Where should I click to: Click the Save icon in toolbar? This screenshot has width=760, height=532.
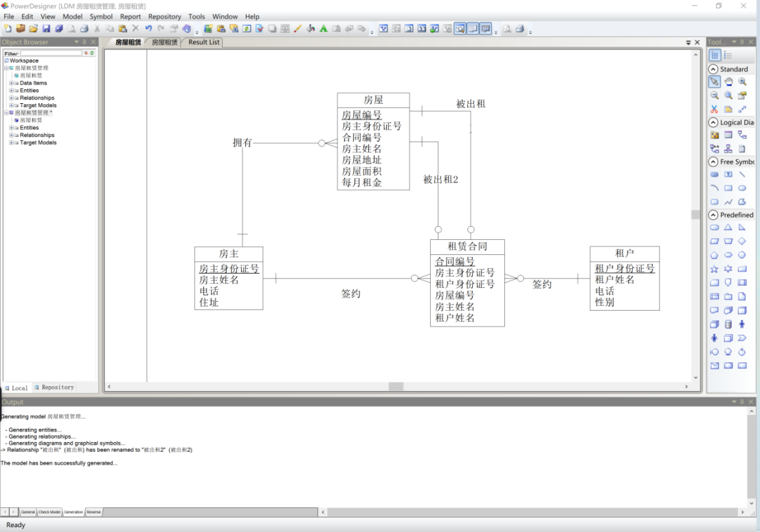click(x=46, y=29)
